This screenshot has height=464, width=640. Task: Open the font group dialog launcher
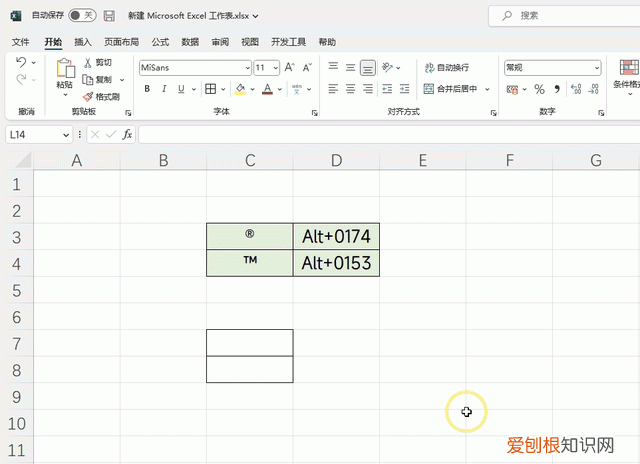pos(314,113)
